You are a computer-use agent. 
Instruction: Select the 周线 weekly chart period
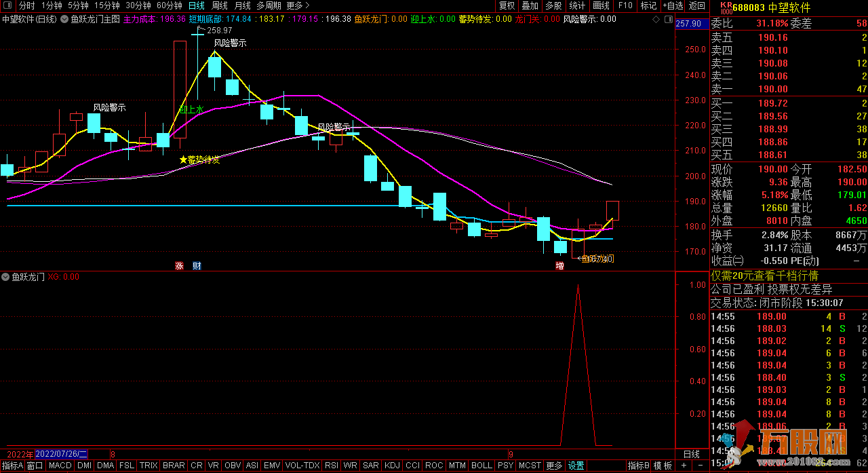pyautogui.click(x=220, y=5)
